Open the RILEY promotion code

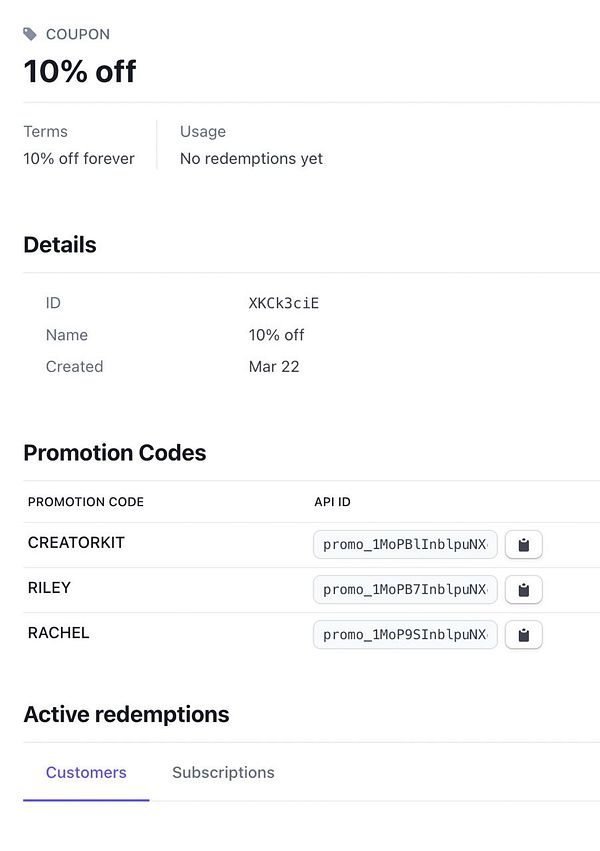(x=49, y=588)
